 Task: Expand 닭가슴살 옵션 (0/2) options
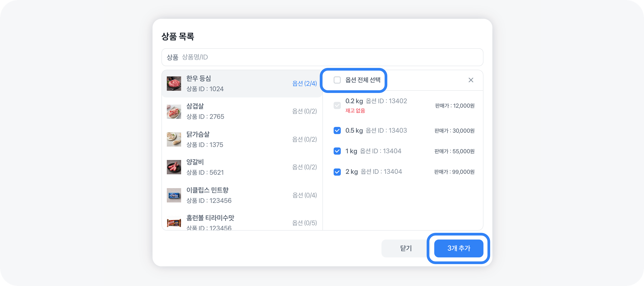click(304, 139)
